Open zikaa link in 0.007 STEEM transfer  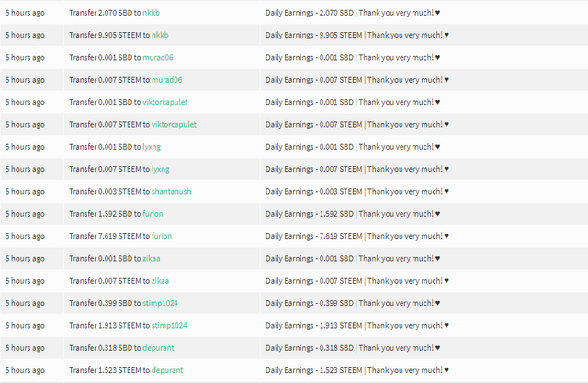160,281
